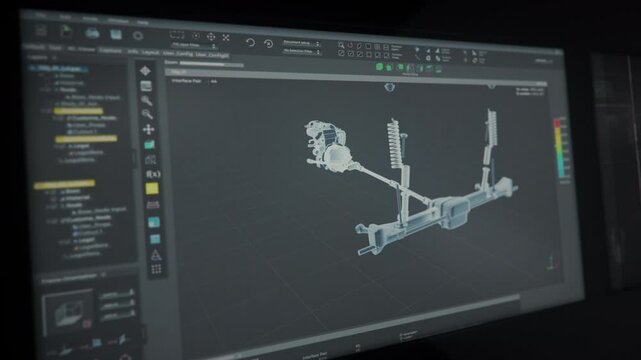Click the dotted grid icon at the toolbar bottom
The image size is (641, 360).
(x=156, y=269)
